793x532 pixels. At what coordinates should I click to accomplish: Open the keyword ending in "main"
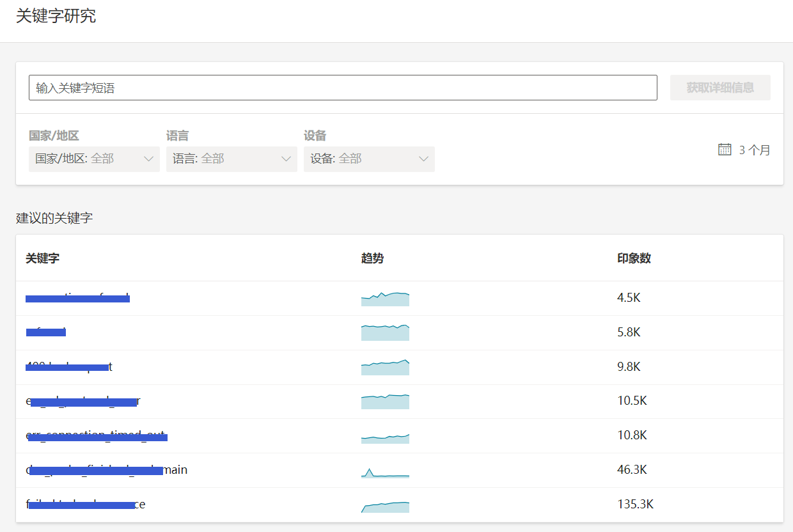[x=107, y=470]
